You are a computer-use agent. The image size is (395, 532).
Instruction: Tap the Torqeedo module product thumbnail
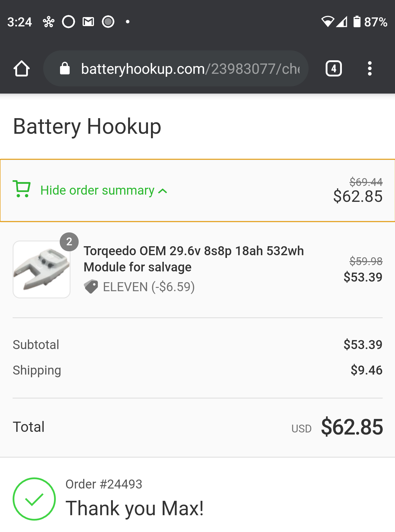41,269
